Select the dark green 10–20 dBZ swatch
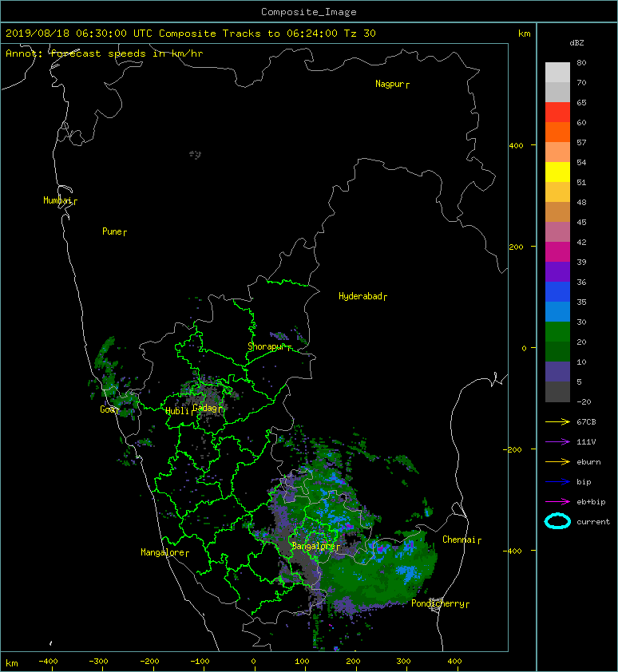This screenshot has width=618, height=672. (x=557, y=352)
